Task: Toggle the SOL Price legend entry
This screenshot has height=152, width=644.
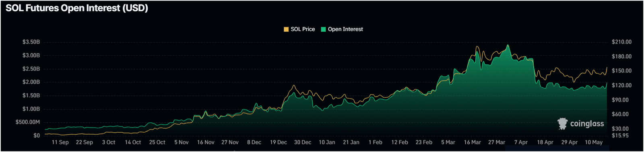Action: [299, 29]
